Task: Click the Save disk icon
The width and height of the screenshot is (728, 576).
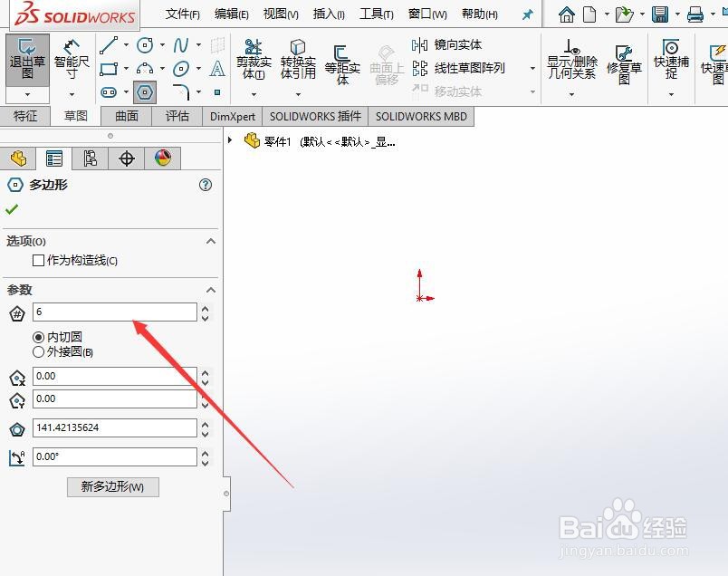Action: pos(660,14)
